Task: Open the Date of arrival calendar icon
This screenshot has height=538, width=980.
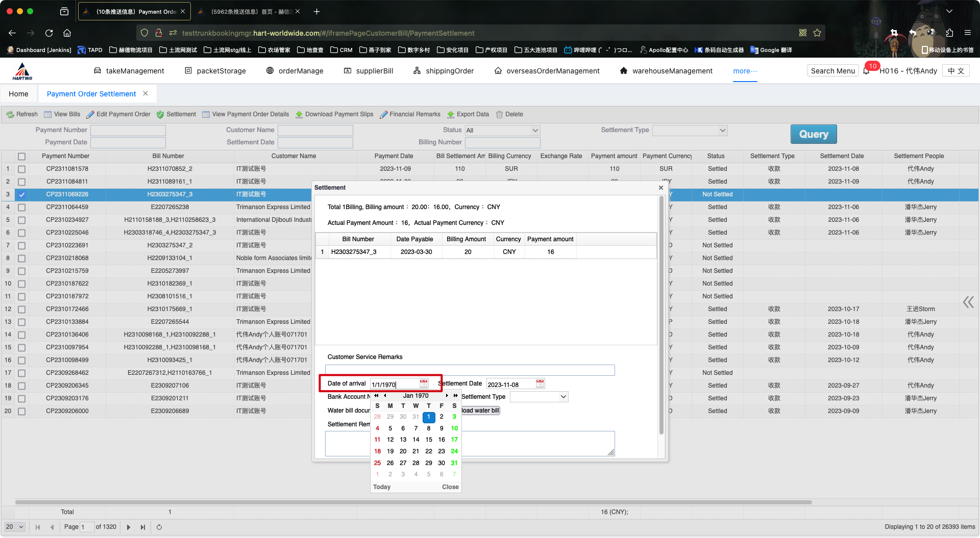Action: (x=424, y=383)
